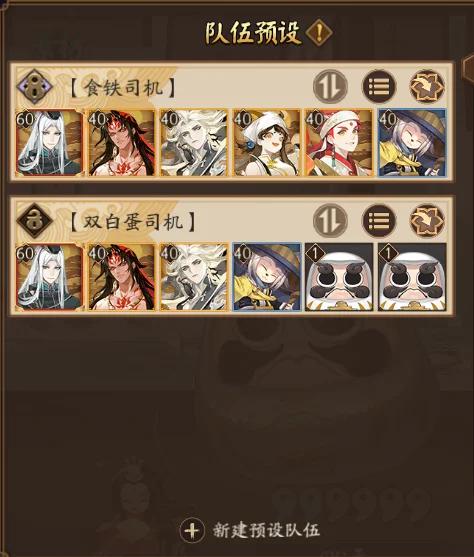Click the apply swap icon for 食铁司机
Image resolution: width=474 pixels, height=557 pixels.
coord(427,86)
